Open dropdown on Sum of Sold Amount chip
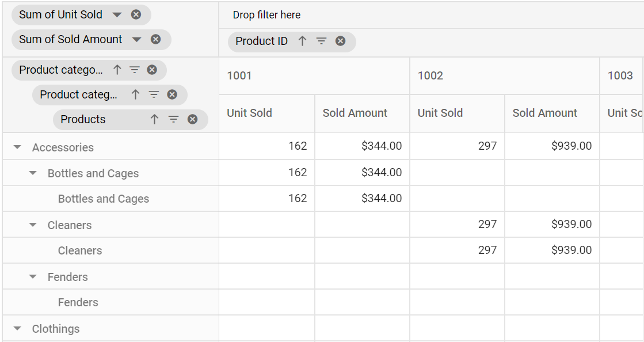Image resolution: width=644 pixels, height=342 pixels. pyautogui.click(x=137, y=40)
